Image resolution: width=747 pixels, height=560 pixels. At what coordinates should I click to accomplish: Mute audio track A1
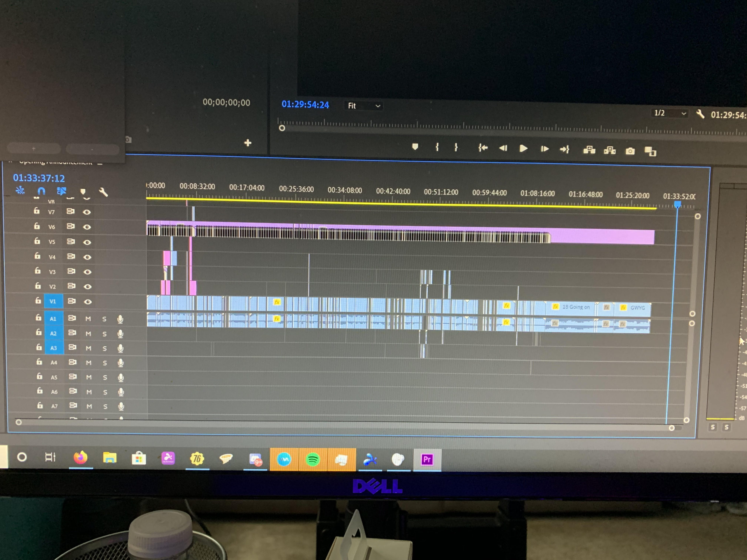pyautogui.click(x=88, y=319)
